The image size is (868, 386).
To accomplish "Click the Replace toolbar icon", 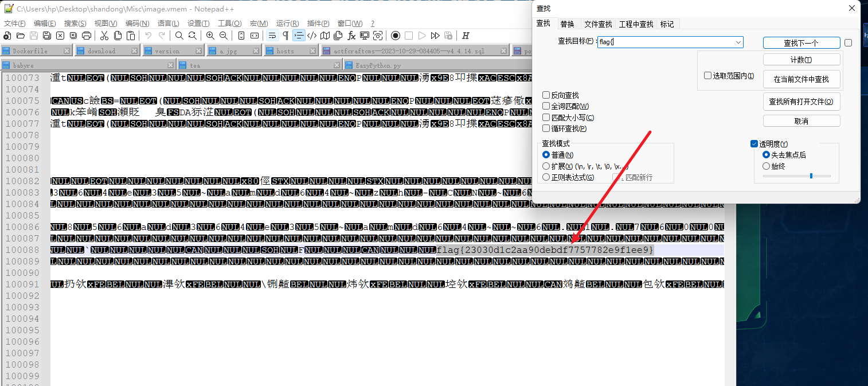I will [192, 36].
